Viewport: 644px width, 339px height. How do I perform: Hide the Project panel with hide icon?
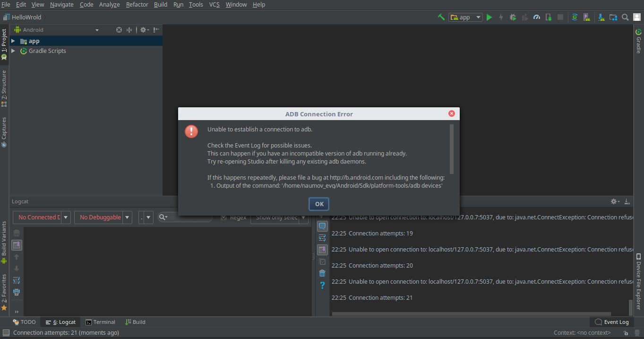click(156, 30)
